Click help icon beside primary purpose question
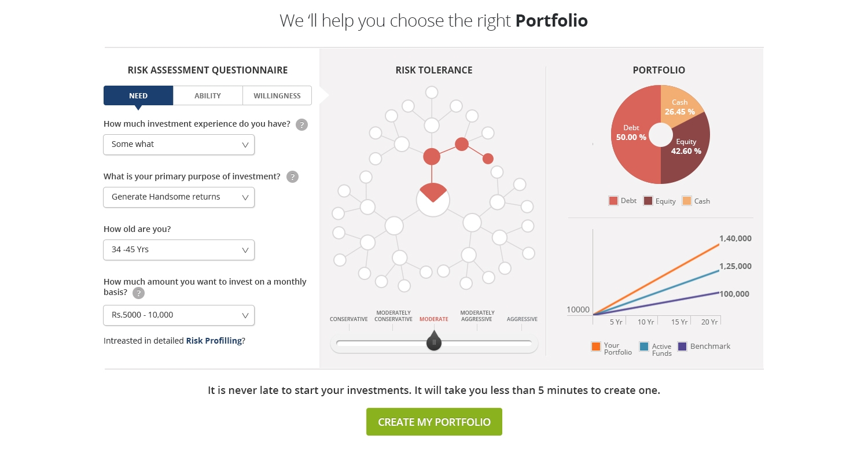Image resolution: width=868 pixels, height=468 pixels. coord(293,177)
